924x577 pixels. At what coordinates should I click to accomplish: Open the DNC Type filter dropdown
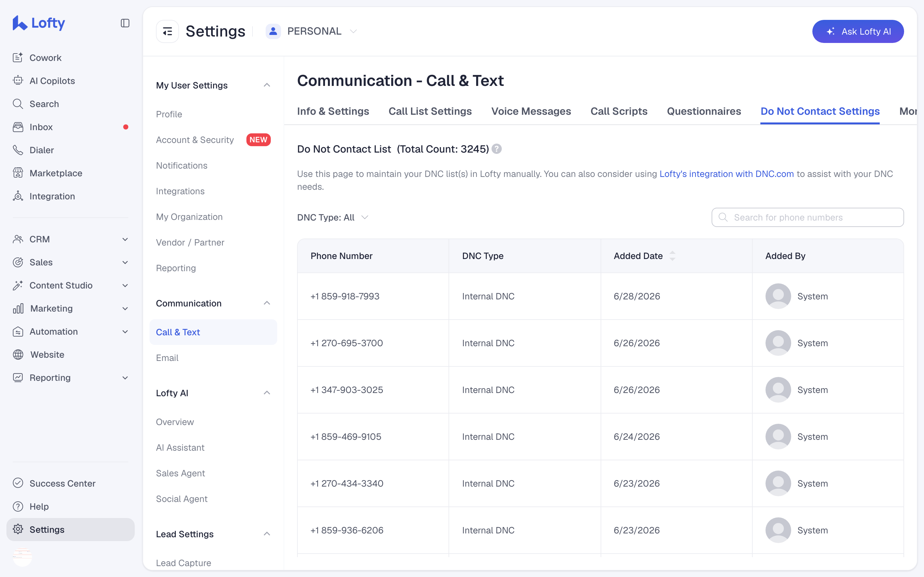(333, 218)
